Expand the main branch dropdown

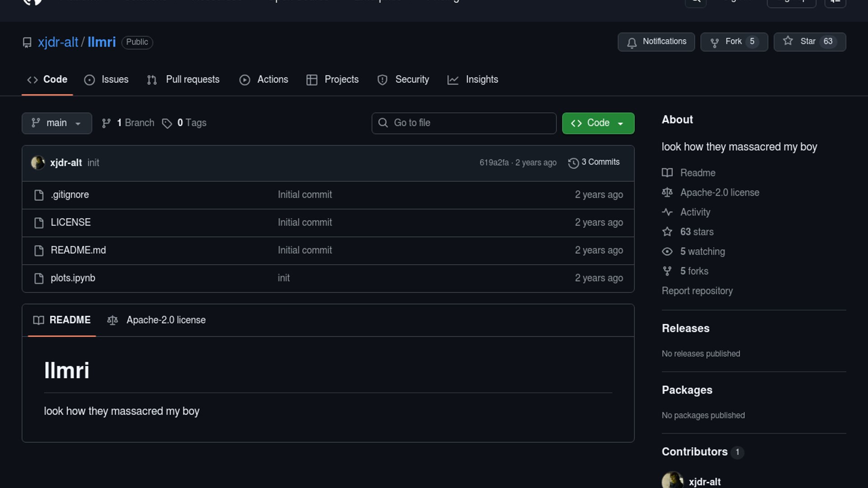57,123
